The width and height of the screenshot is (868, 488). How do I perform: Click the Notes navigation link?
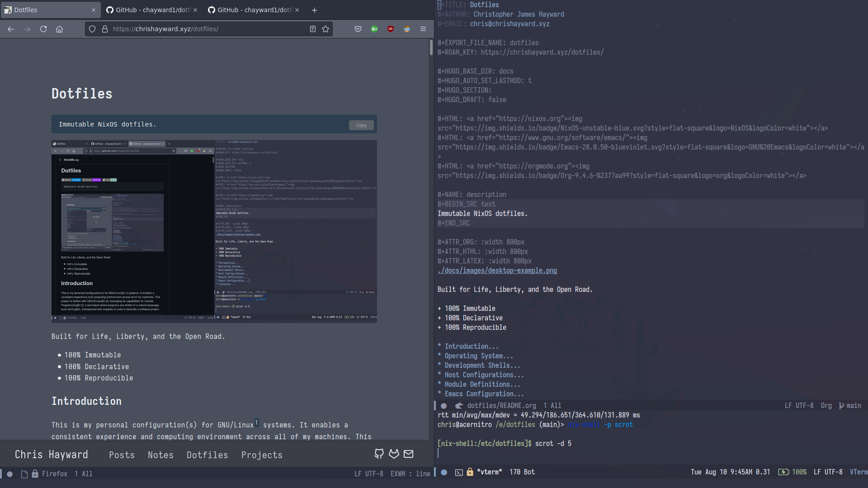click(160, 455)
